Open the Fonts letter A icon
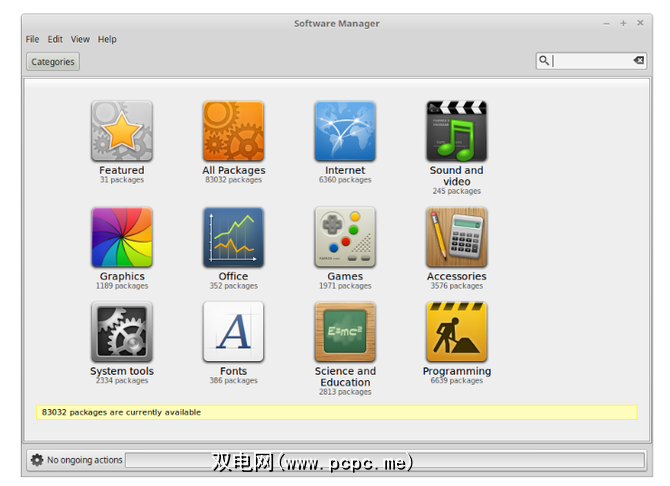 (233, 332)
